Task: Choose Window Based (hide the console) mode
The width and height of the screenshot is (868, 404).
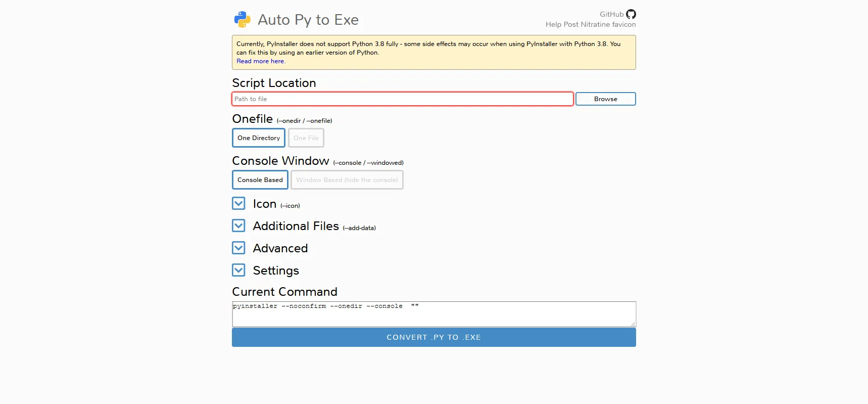Action: tap(347, 180)
